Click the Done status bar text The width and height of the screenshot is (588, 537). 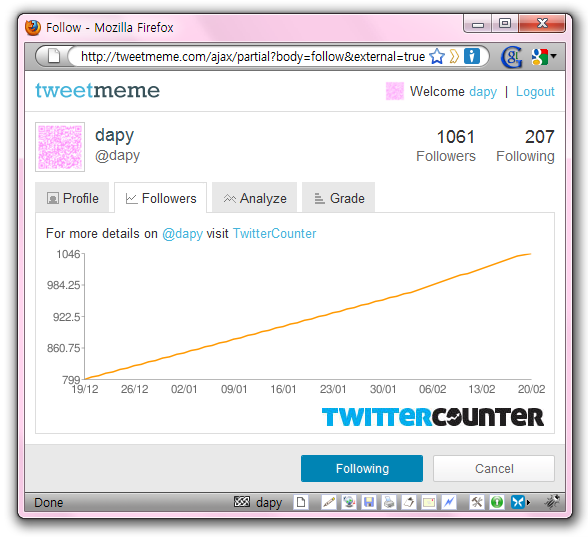(x=49, y=502)
